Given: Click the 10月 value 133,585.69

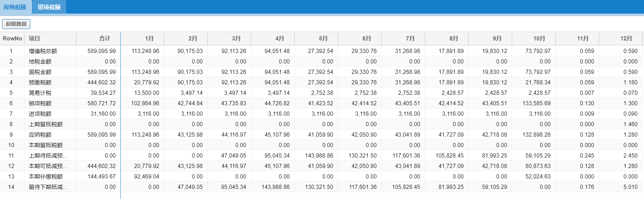Looking at the screenshot, I should (536, 103).
